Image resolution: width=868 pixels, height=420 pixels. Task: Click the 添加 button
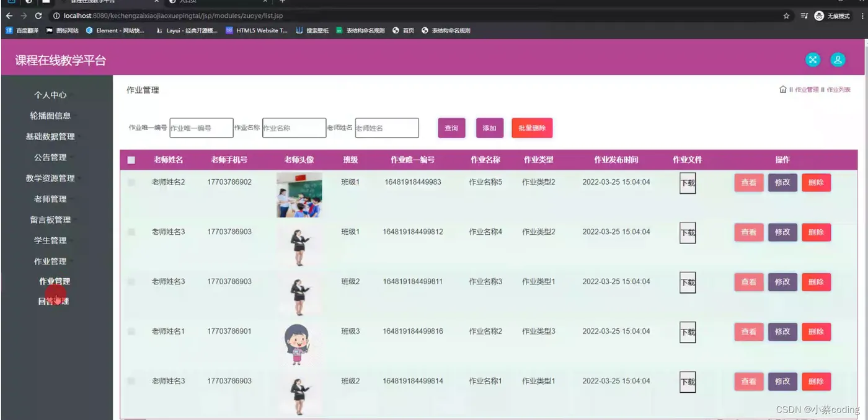(x=490, y=128)
